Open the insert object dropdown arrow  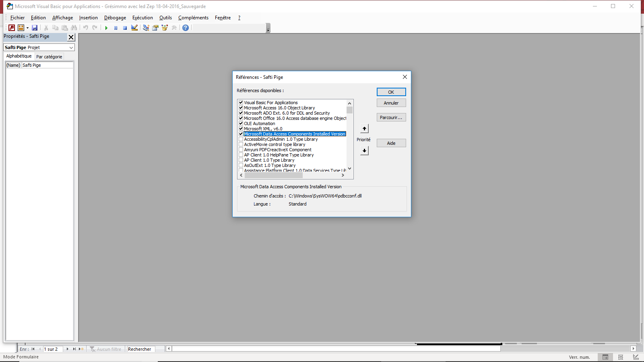tap(27, 28)
